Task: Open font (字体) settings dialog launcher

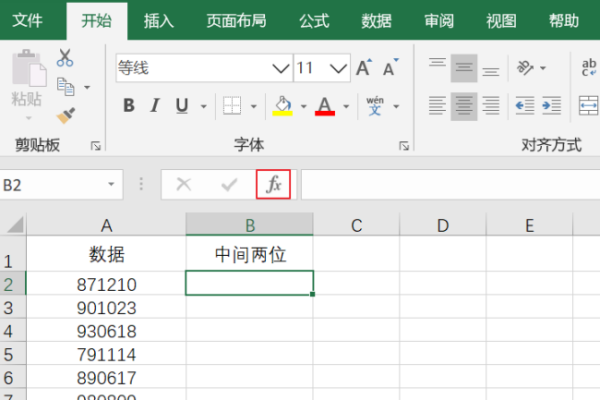Action: (404, 146)
